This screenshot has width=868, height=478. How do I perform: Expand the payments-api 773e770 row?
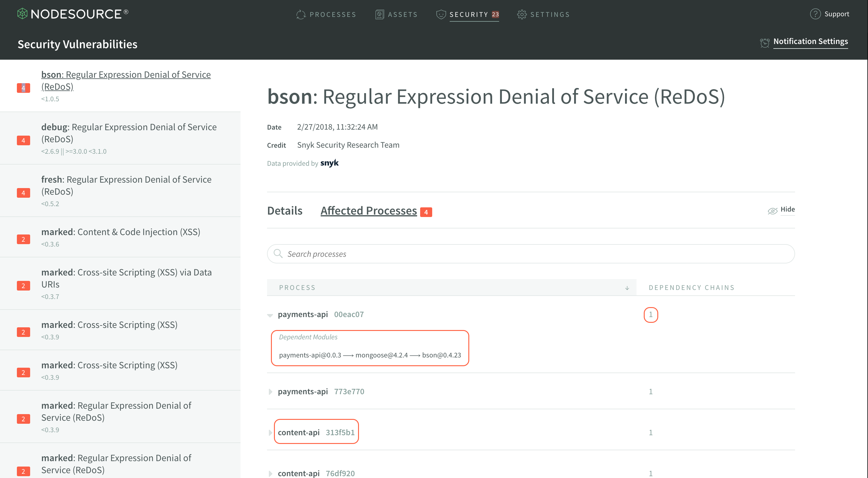[x=270, y=392]
